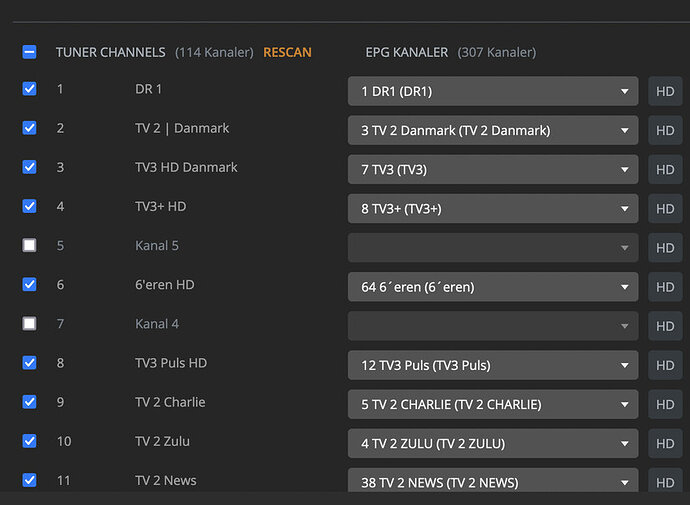690x505 pixels.
Task: Enable the Kanal 5 channel checkbox
Action: (x=29, y=245)
